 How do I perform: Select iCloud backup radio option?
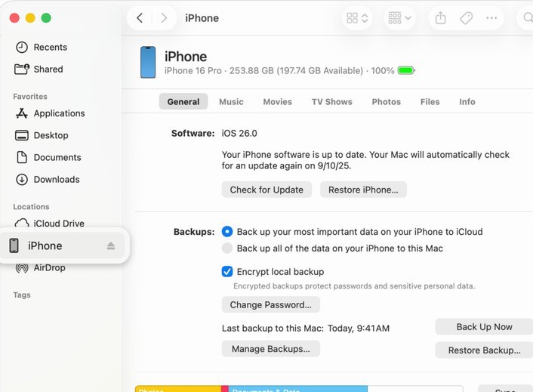227,232
